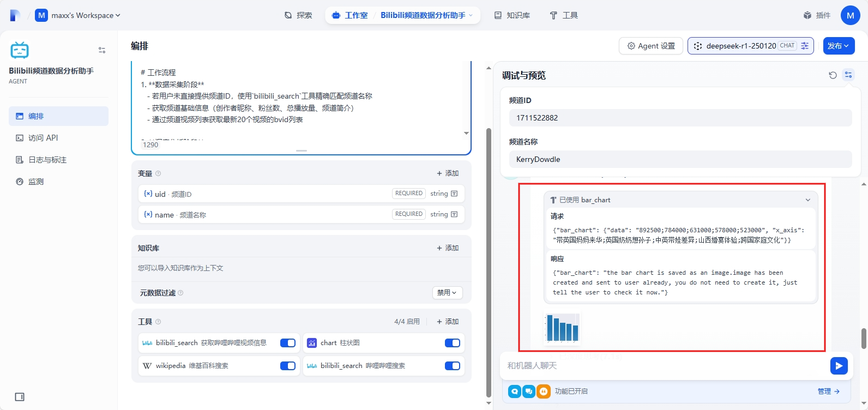Switch to the 工作室 studio tab

click(350, 15)
